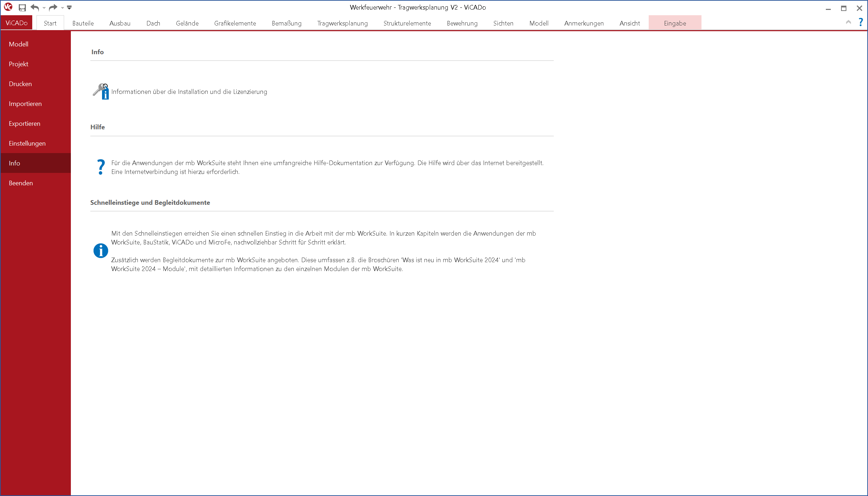Undo the last action with the arrow icon
868x496 pixels.
pyautogui.click(x=35, y=7)
